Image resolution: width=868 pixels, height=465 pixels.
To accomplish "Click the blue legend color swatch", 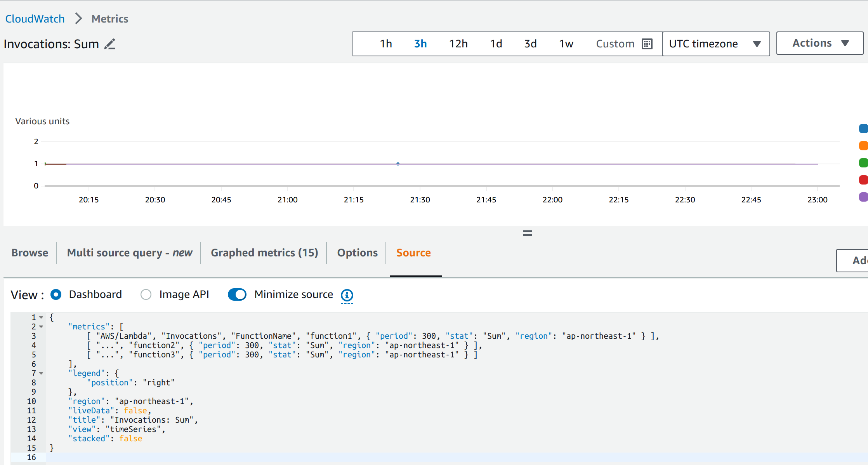I will click(x=863, y=129).
